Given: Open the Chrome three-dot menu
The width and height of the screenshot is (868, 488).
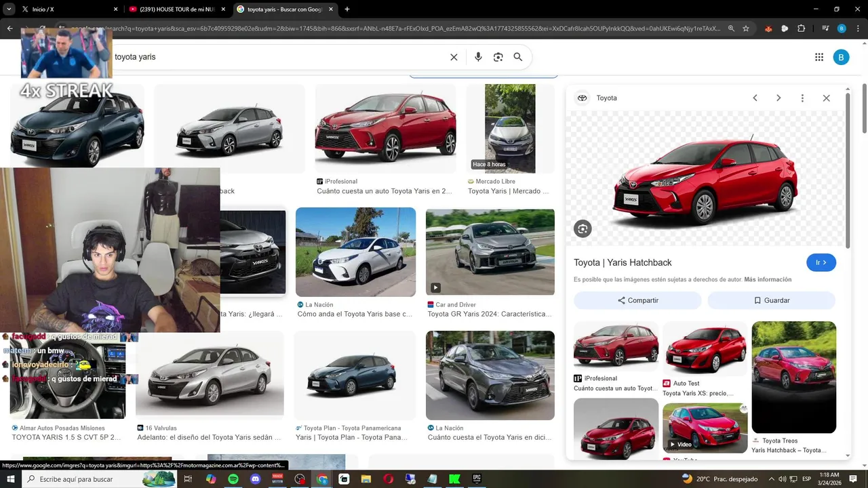Looking at the screenshot, I should pos(856,28).
